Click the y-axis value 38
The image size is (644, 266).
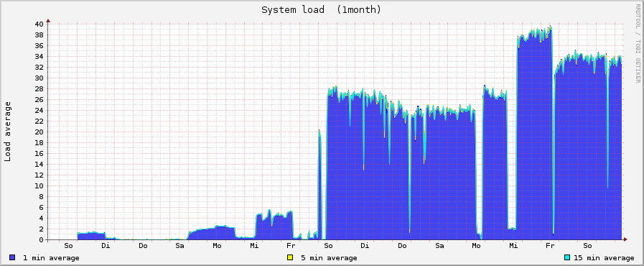(x=39, y=35)
